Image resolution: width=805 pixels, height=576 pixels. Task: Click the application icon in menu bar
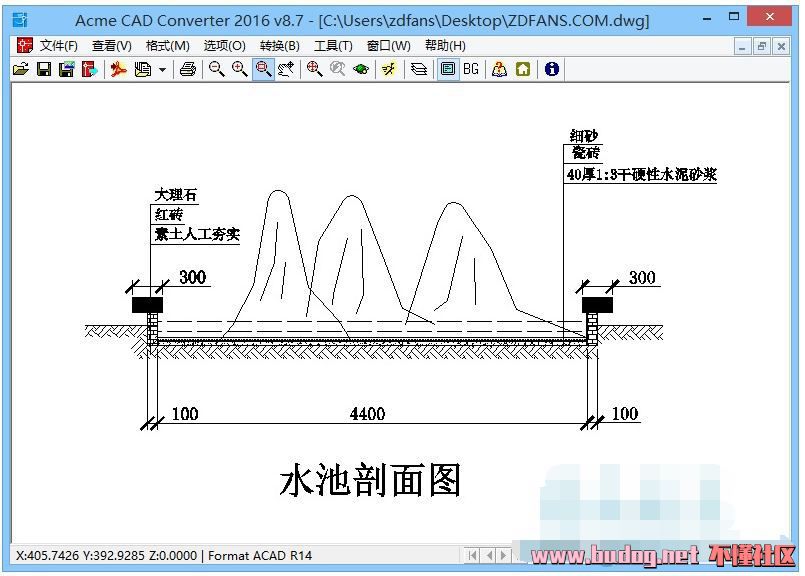(24, 46)
